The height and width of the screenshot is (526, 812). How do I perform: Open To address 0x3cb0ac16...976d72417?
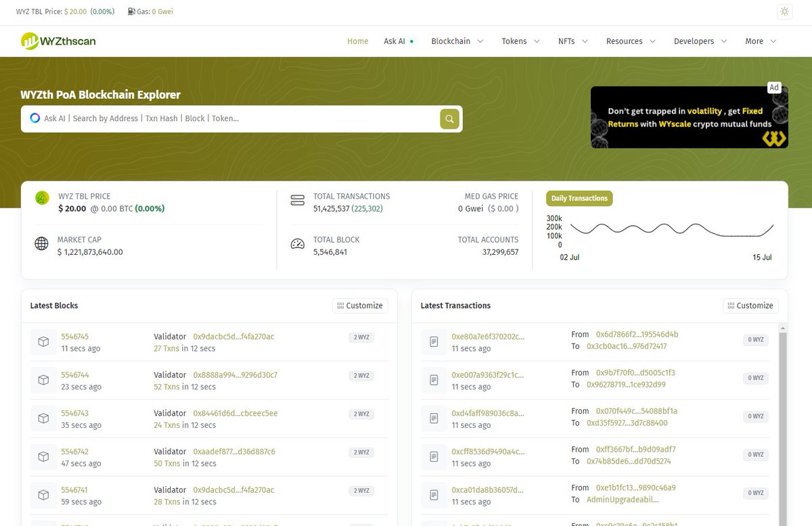point(627,346)
